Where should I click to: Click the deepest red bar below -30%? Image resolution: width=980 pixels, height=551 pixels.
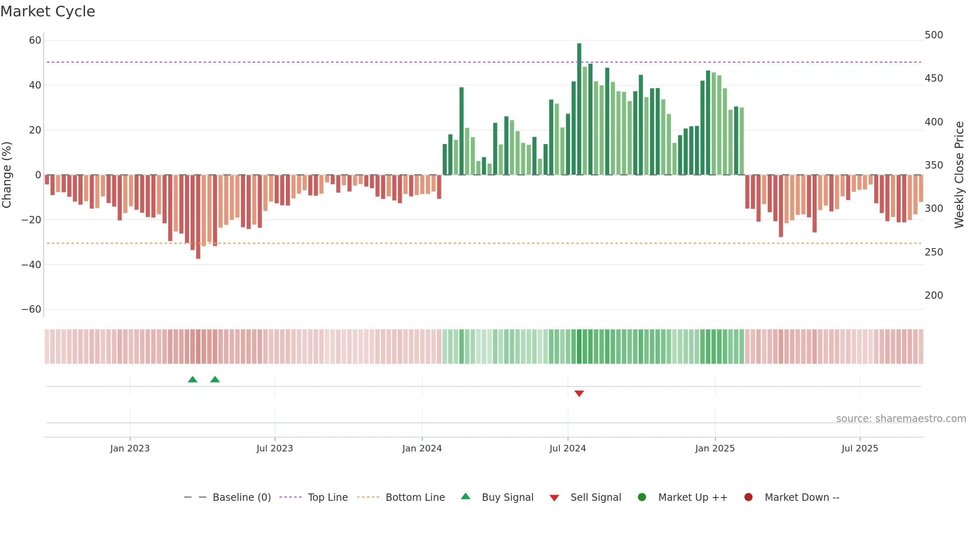point(198,217)
